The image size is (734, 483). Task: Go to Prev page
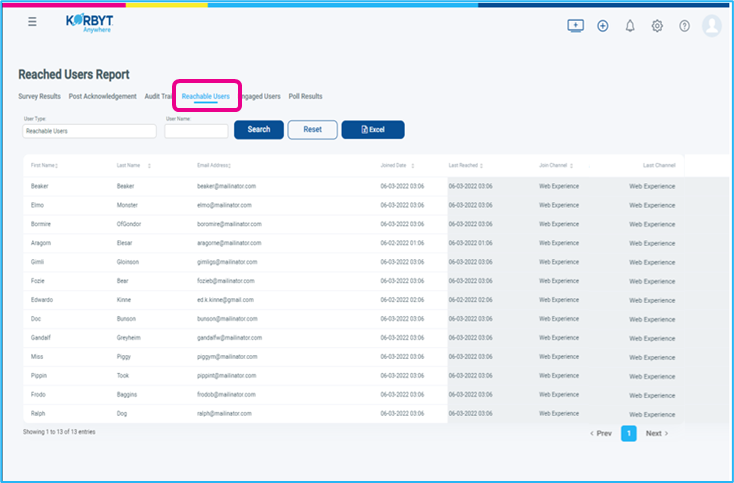coord(601,433)
